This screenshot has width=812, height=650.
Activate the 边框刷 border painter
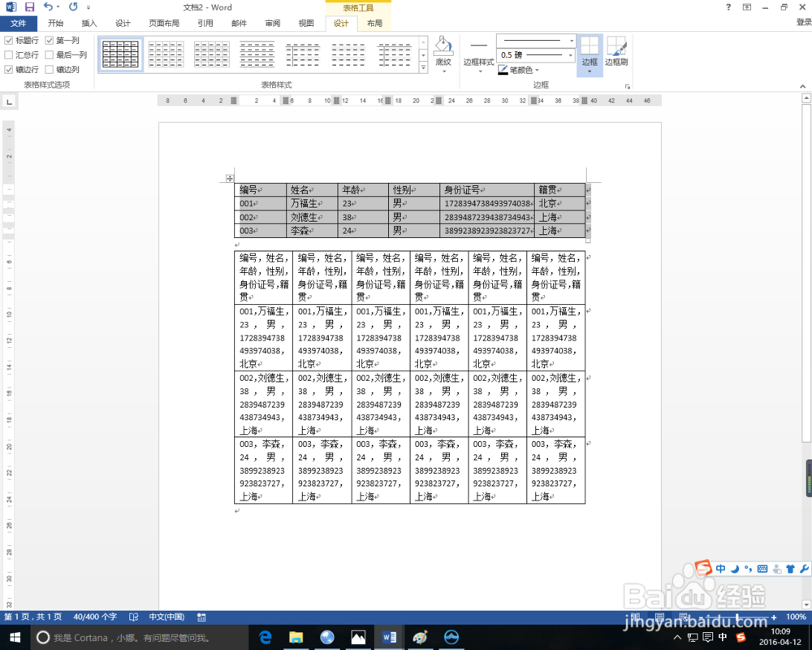616,51
